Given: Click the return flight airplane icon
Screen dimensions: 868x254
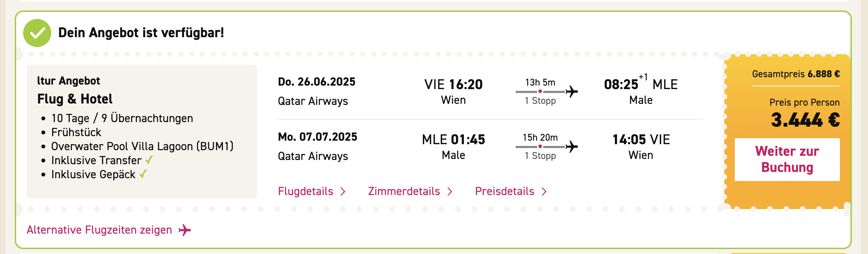Looking at the screenshot, I should [572, 147].
